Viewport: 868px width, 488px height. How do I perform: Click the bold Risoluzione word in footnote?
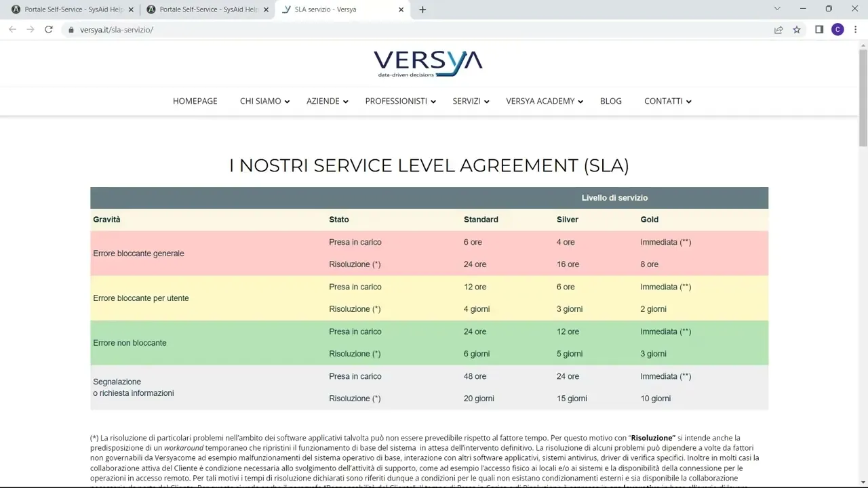[x=654, y=438]
